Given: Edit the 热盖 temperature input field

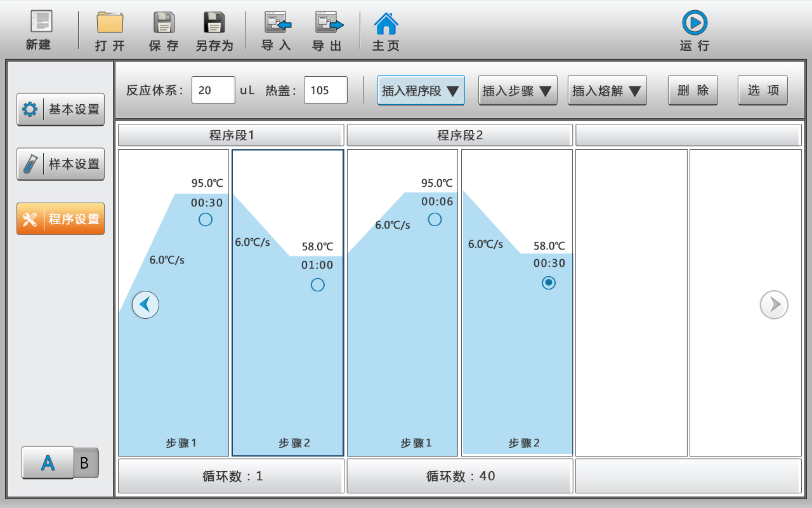Looking at the screenshot, I should (x=325, y=90).
